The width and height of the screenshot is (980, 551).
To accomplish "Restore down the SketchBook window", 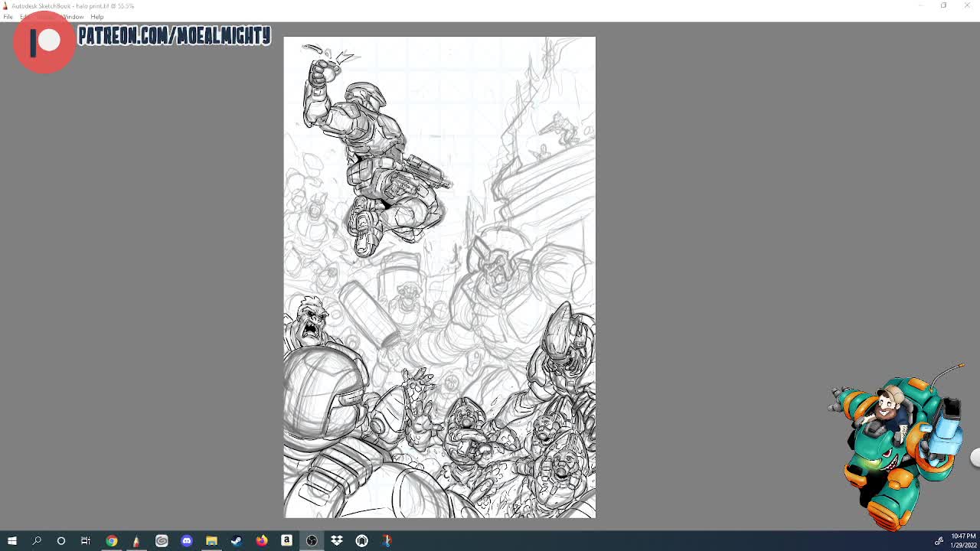I will coord(944,5).
